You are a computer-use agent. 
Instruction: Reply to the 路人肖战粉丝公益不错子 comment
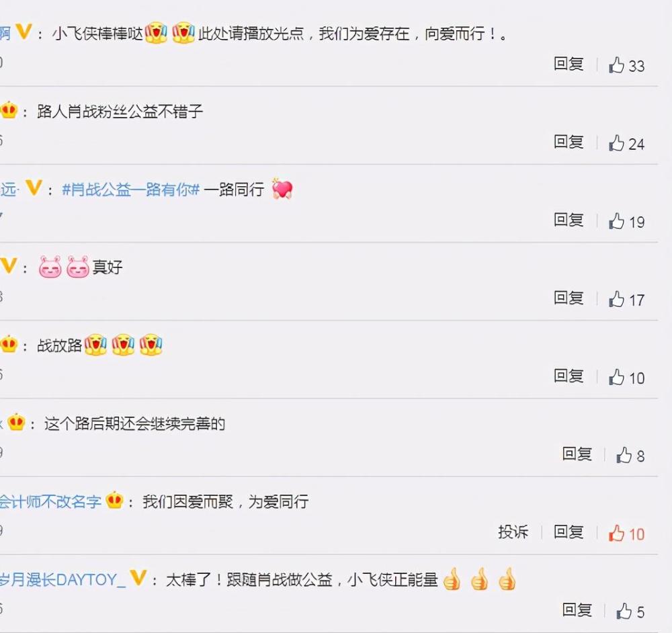tap(569, 142)
